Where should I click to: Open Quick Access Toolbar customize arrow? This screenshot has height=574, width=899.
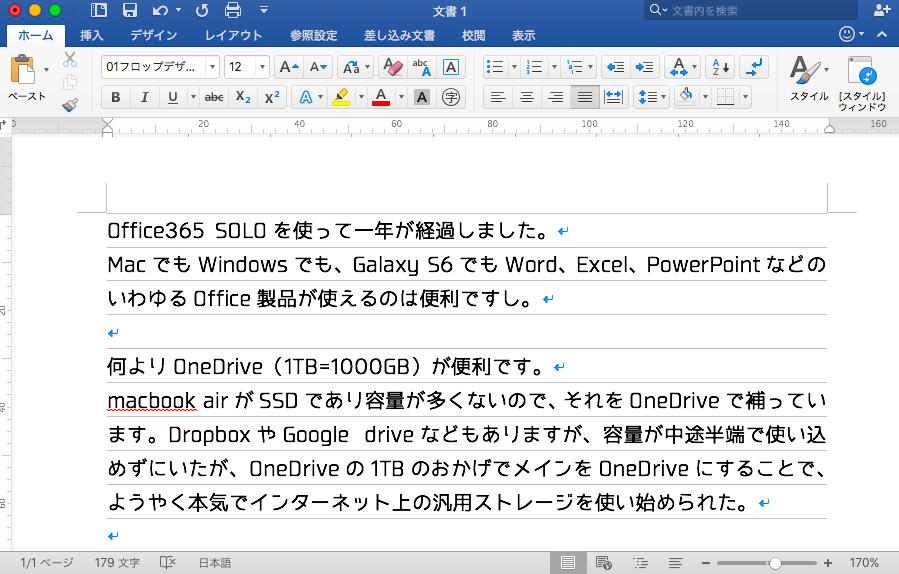(x=264, y=10)
